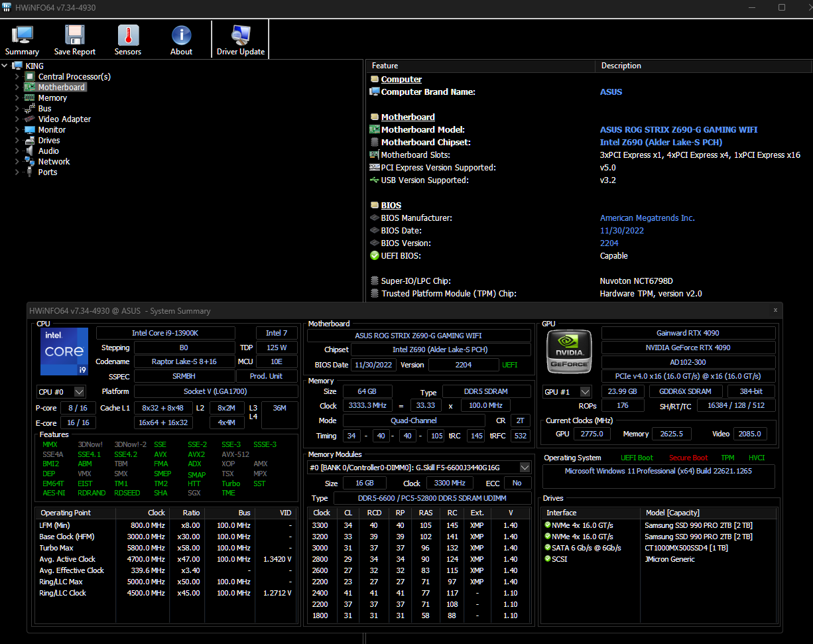Click the Intel Z690 chipset description
813x644 pixels.
[x=660, y=142]
